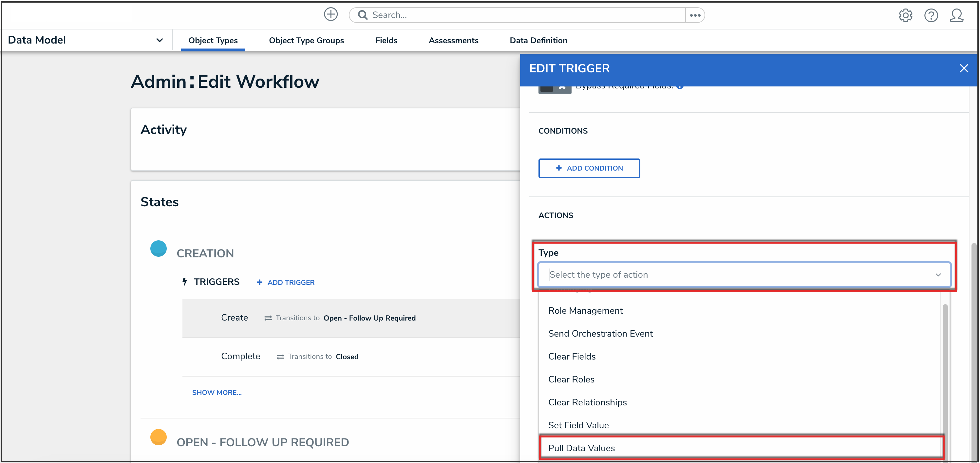Click the search magnifier icon
This screenshot has width=980, height=463.
tap(363, 15)
